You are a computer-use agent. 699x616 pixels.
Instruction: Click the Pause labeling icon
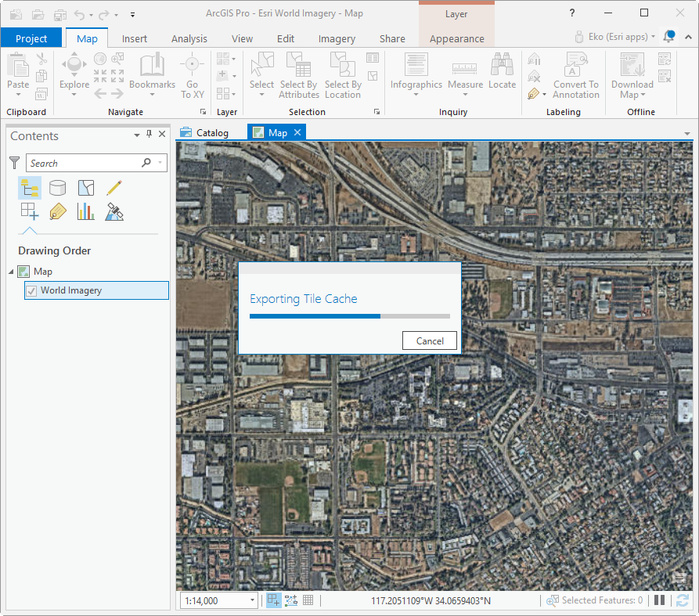[x=534, y=59]
